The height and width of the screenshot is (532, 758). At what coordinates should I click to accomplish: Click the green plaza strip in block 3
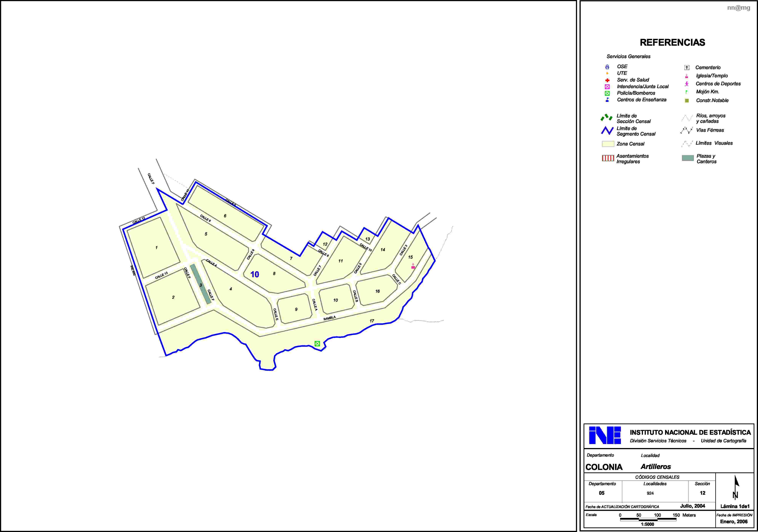pos(201,284)
